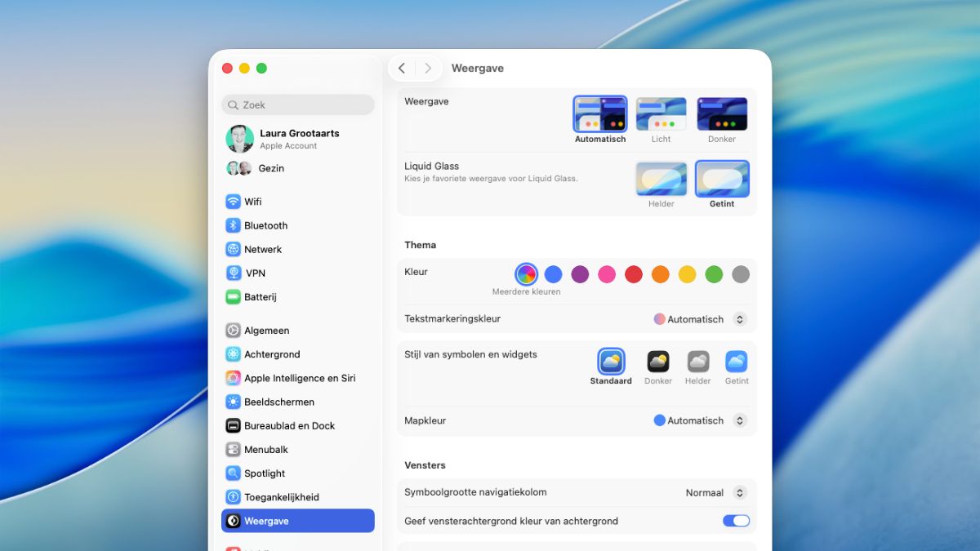Image resolution: width=980 pixels, height=551 pixels.
Task: Open Algemeen settings label
Action: point(267,331)
